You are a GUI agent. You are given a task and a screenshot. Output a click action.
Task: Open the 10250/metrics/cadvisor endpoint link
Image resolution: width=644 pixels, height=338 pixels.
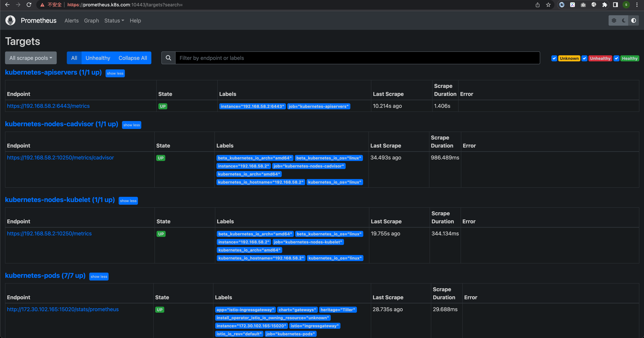point(60,158)
